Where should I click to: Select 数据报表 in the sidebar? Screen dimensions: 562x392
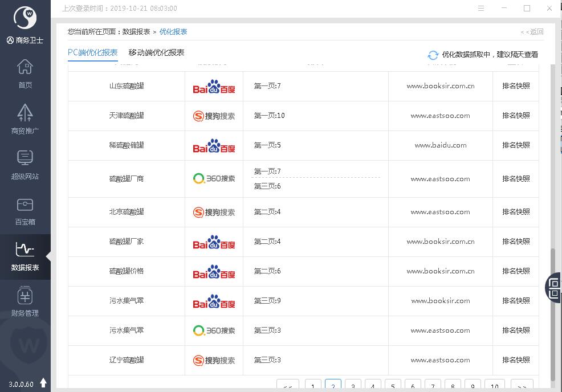pos(25,256)
